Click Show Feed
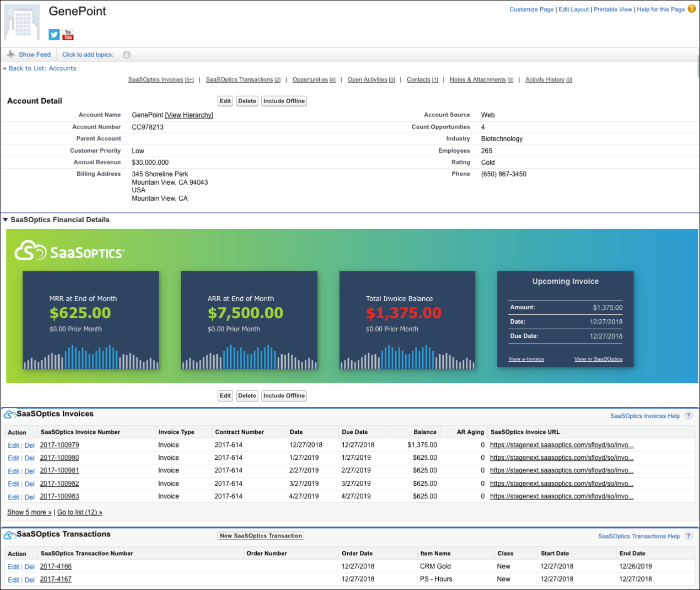 (x=35, y=55)
